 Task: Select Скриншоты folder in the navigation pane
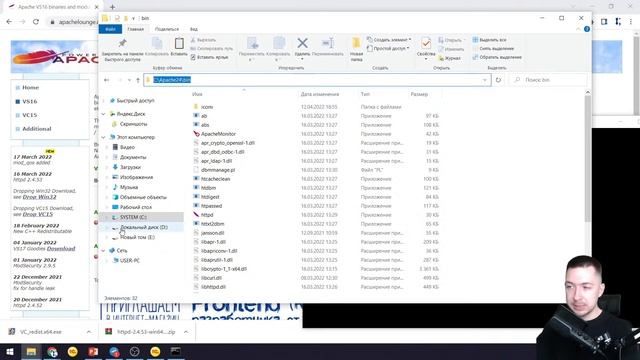click(133, 124)
